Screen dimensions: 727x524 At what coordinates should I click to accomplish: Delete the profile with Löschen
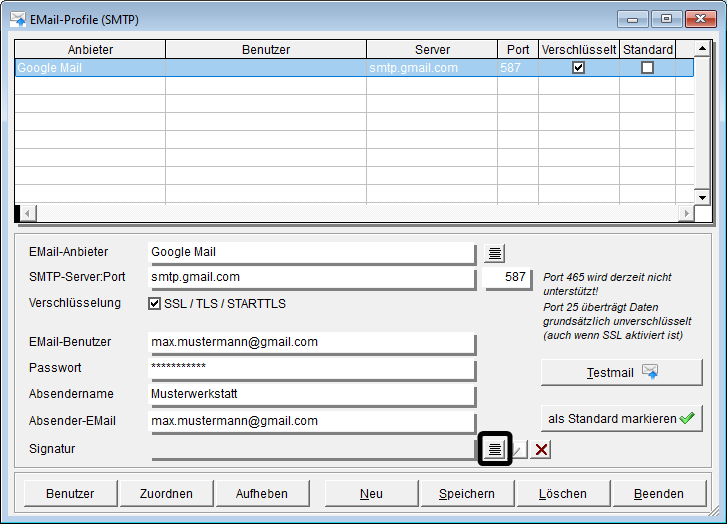coord(563,494)
